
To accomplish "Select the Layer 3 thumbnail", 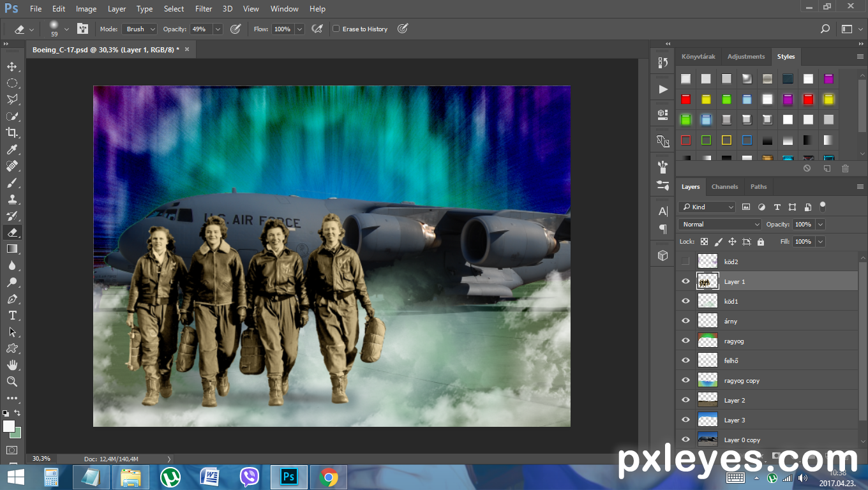I will pyautogui.click(x=708, y=420).
